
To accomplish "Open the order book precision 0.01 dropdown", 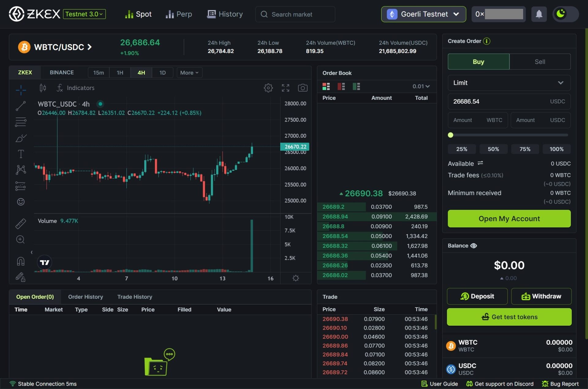I will tap(421, 86).
